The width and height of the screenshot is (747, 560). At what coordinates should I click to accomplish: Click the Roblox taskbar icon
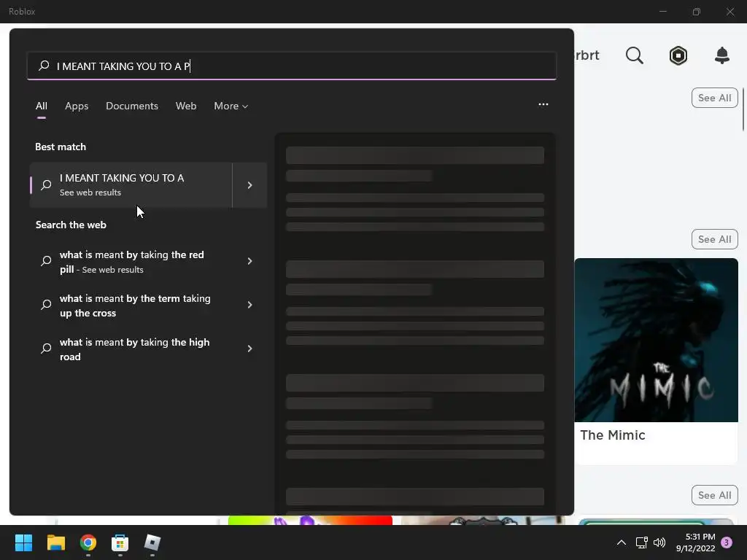152,542
